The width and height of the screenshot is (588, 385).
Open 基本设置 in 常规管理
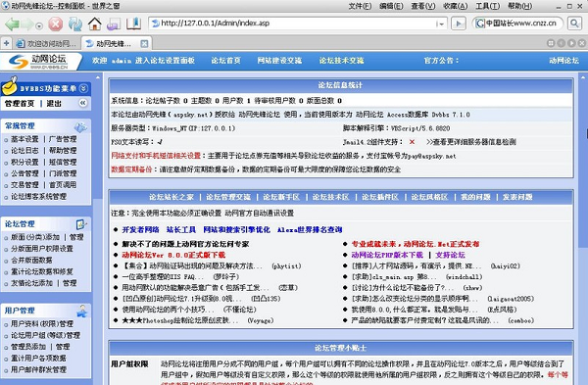coord(24,139)
